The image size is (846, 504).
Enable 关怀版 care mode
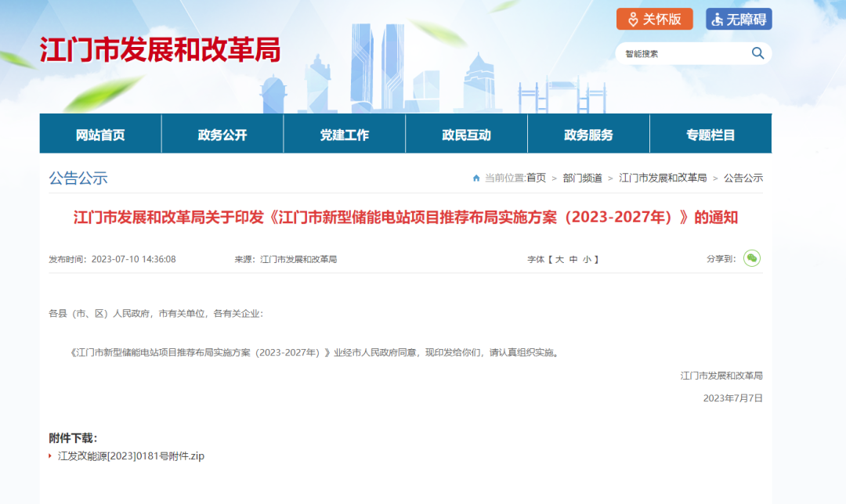654,19
